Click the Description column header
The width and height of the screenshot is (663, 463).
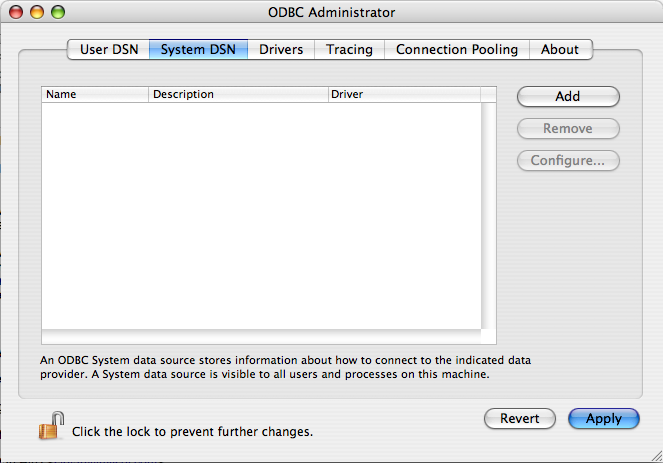pos(238,95)
